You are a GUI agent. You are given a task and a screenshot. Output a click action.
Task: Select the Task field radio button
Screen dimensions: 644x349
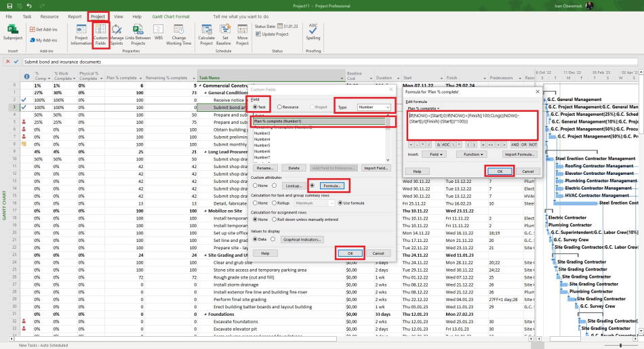coord(255,107)
